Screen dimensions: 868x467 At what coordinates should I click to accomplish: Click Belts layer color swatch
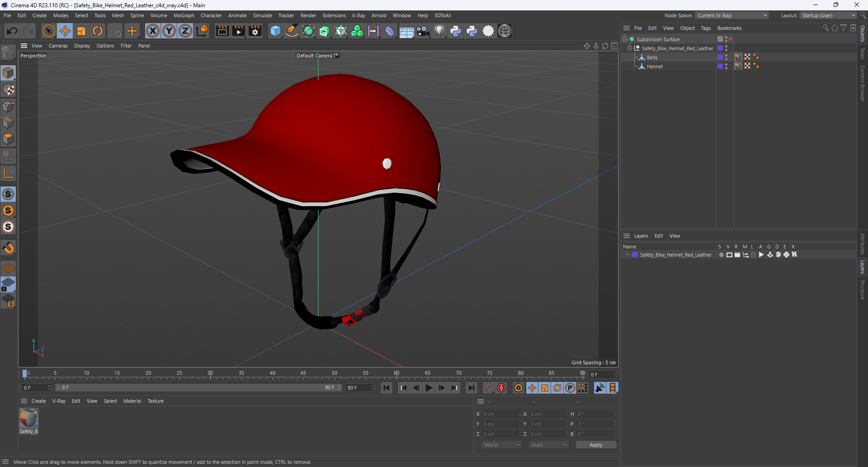(x=720, y=57)
